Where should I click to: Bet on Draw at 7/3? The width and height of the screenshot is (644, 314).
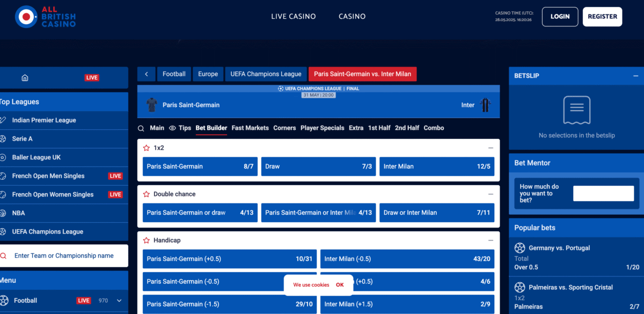point(318,166)
